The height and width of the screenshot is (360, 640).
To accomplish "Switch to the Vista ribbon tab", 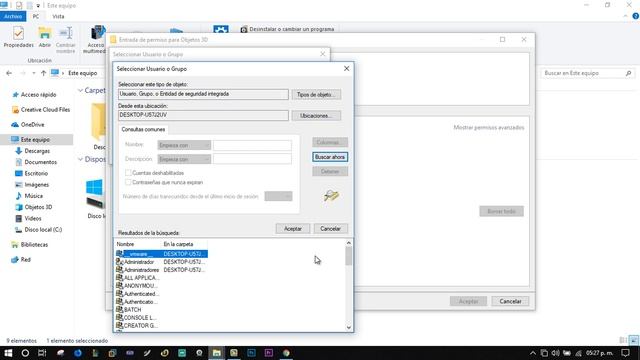I will [x=58, y=16].
